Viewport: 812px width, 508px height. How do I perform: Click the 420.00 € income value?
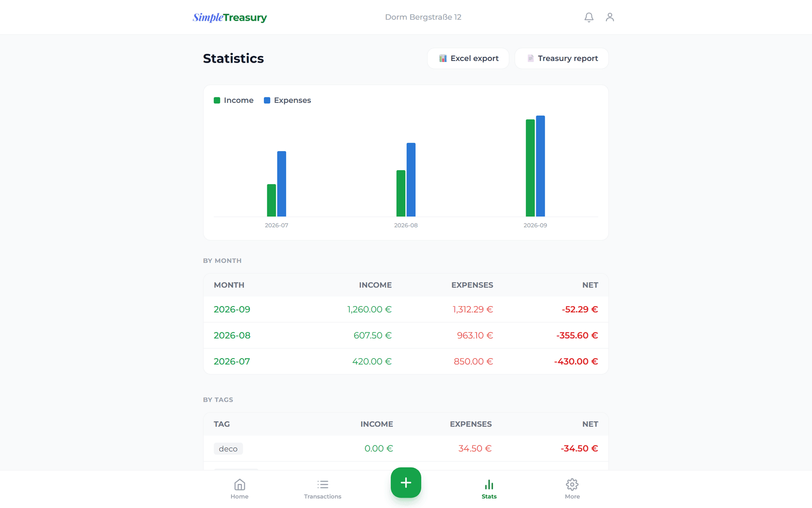(x=372, y=362)
